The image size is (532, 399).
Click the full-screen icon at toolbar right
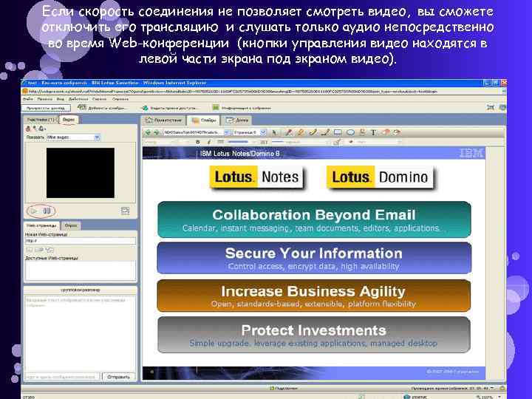click(x=491, y=108)
